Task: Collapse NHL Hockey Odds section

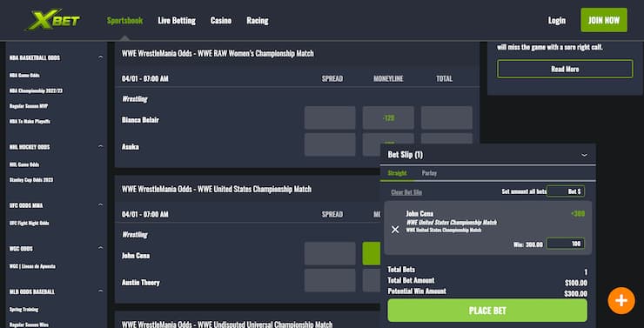Action: pyautogui.click(x=101, y=146)
